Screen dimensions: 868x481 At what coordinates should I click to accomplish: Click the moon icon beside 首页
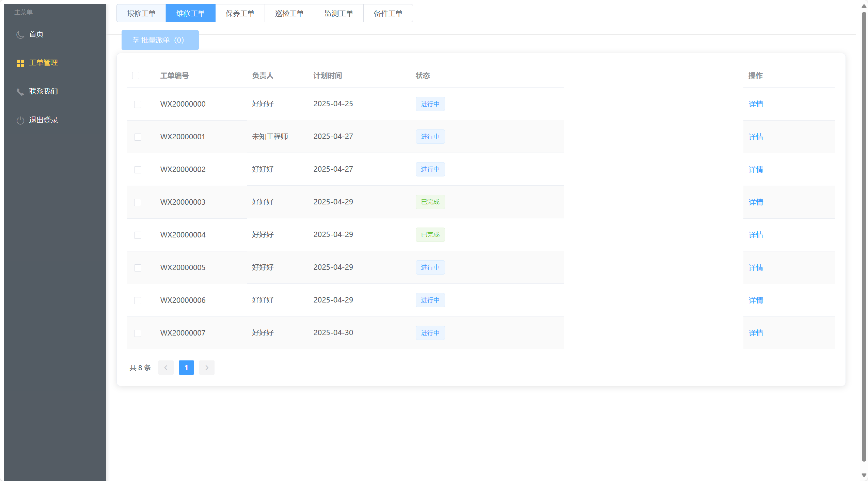coord(20,34)
